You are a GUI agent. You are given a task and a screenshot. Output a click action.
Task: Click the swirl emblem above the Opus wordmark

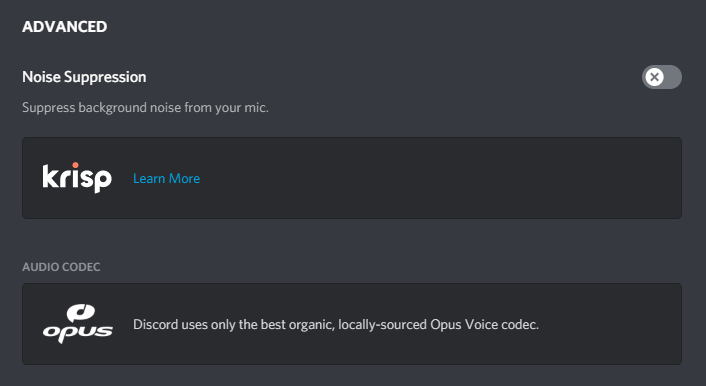pyautogui.click(x=81, y=313)
